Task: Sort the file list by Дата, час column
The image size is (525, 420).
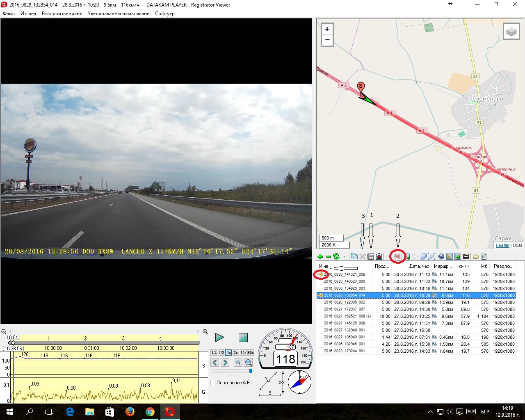Action: [419, 266]
